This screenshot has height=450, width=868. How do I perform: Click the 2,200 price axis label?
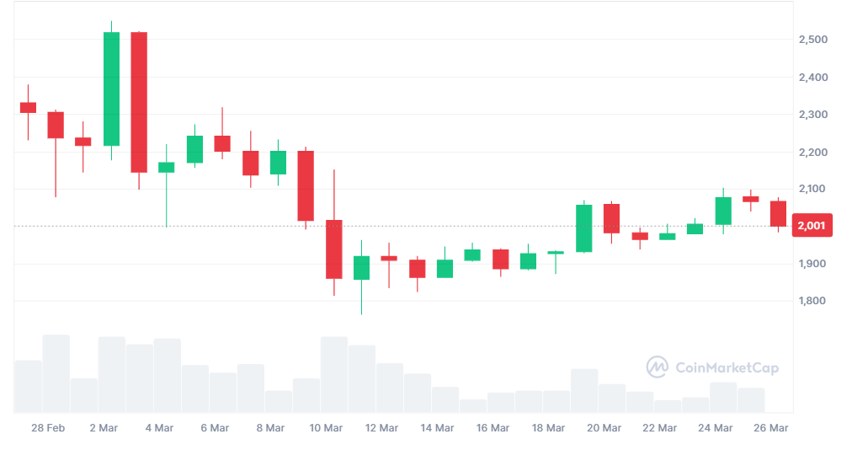[813, 152]
